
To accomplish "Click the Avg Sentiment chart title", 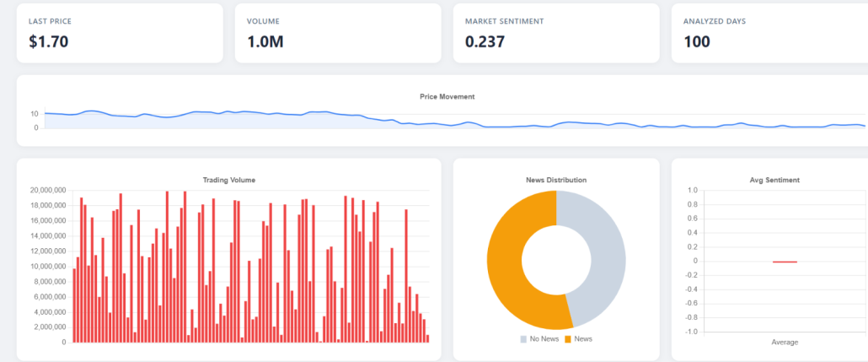I will pos(774,180).
